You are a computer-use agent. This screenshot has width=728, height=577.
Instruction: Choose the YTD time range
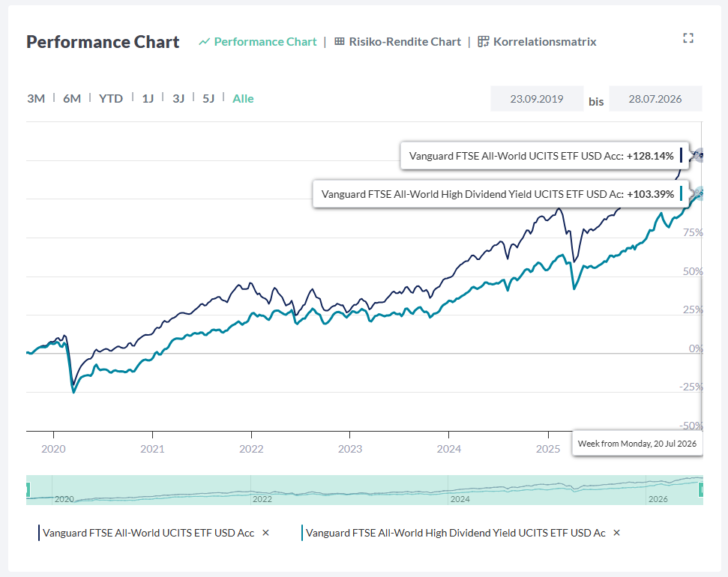tap(111, 98)
